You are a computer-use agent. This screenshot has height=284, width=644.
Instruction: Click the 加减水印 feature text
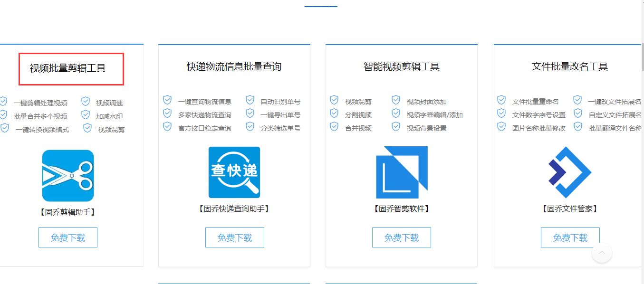pyautogui.click(x=110, y=116)
